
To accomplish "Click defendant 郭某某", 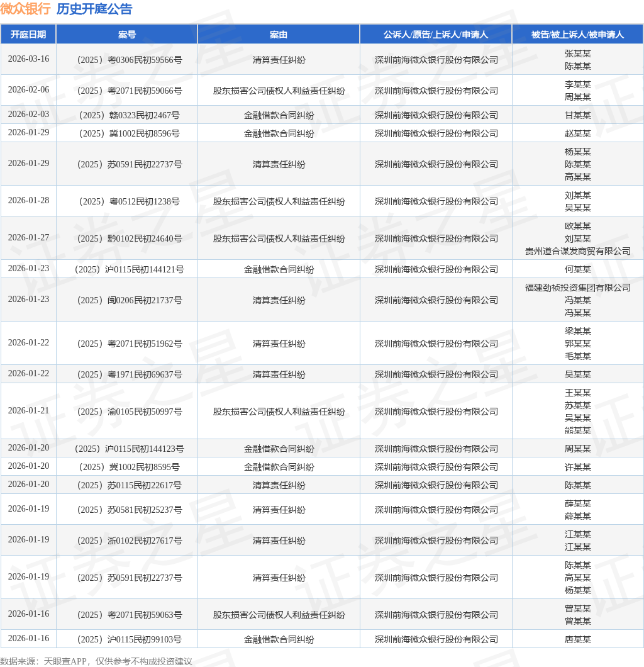I will pos(578,344).
